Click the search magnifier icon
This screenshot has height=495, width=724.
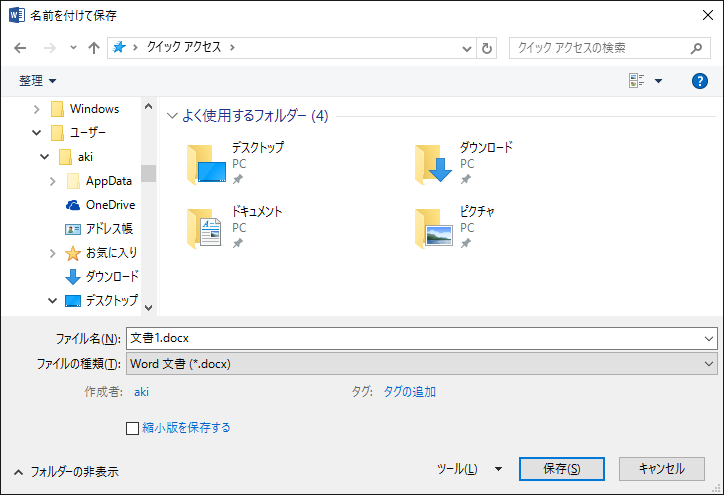[x=697, y=48]
